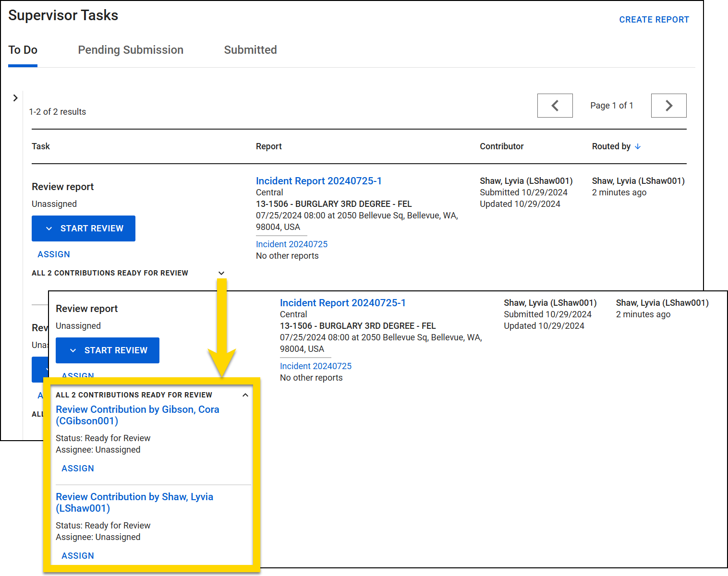Viewport: 728px width, 576px height.
Task: Click ASSIGN below the top START REVIEW button
Action: pos(54,254)
